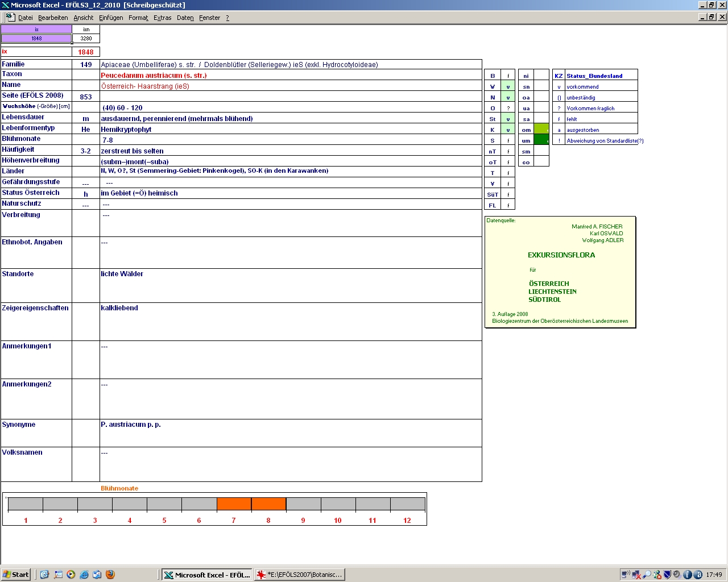Open the Daten menu
Image resolution: width=728 pixels, height=582 pixels.
pyautogui.click(x=185, y=18)
